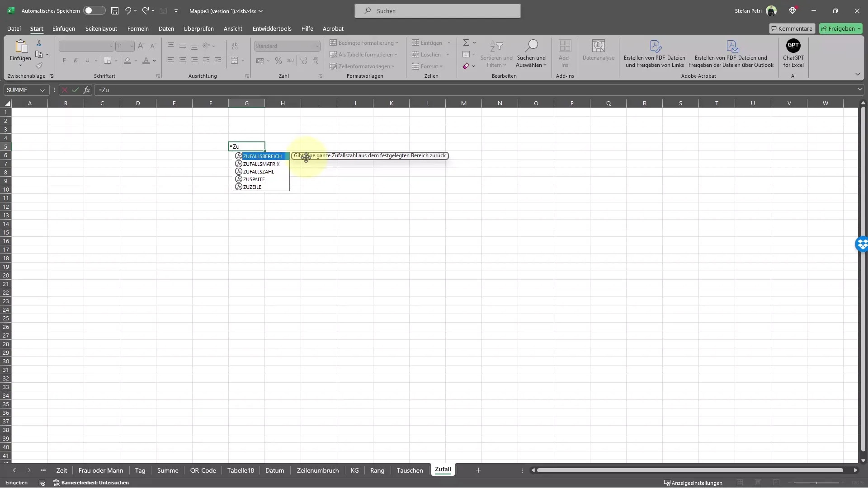Click the Redo arrow icon
The height and width of the screenshot is (488, 868).
(x=146, y=10)
